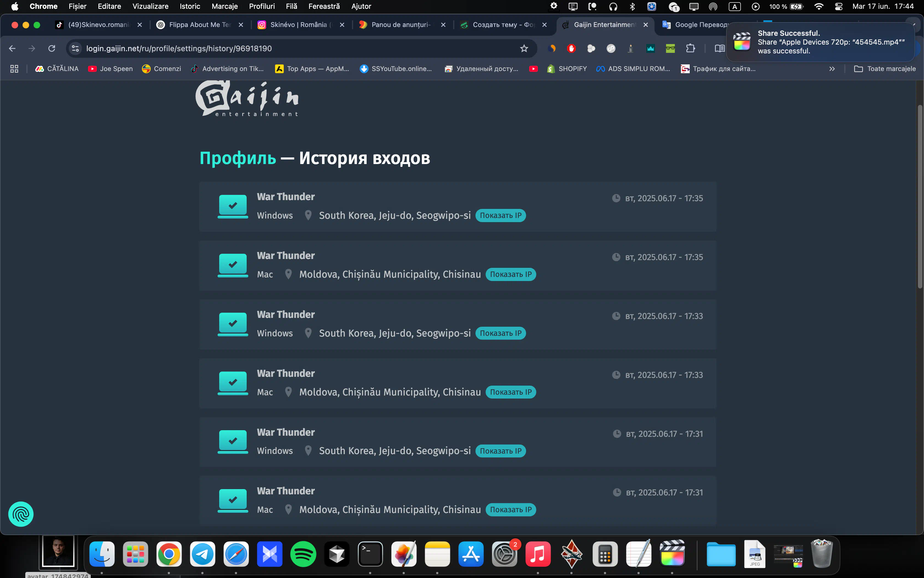Reload the current page
924x578 pixels.
(x=51, y=48)
